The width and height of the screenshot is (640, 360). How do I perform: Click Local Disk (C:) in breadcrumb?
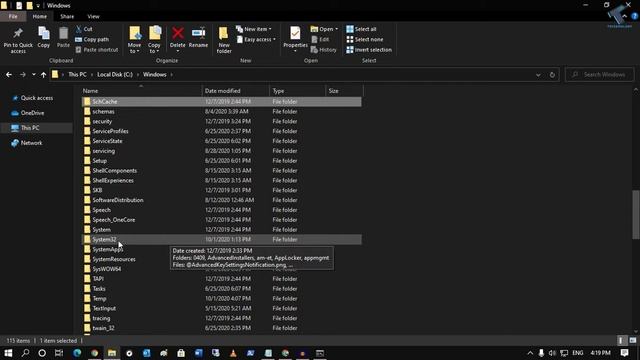[115, 75]
